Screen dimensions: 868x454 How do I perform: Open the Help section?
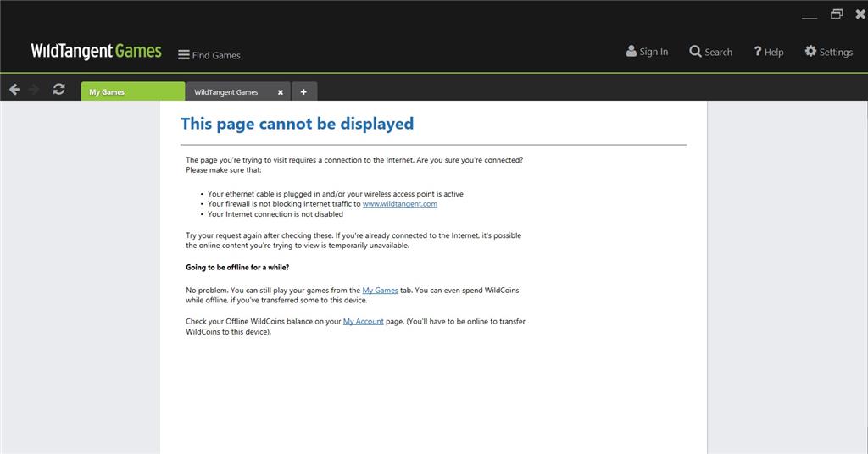pyautogui.click(x=768, y=52)
